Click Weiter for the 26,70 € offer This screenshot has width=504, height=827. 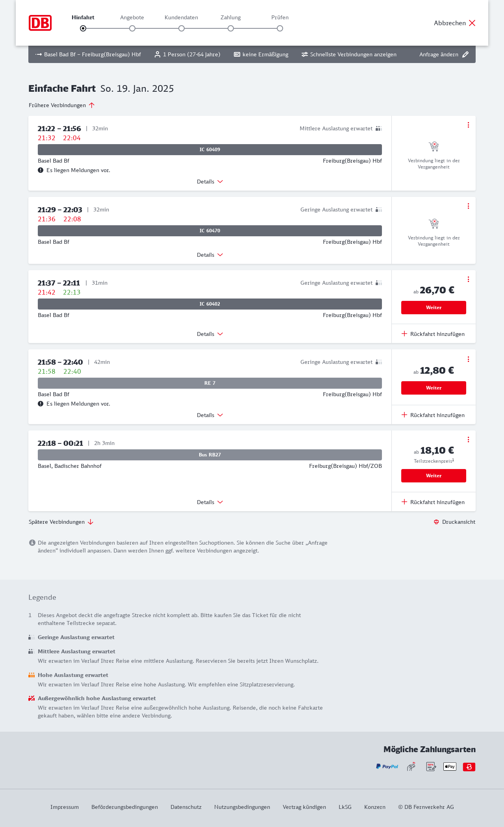434,308
